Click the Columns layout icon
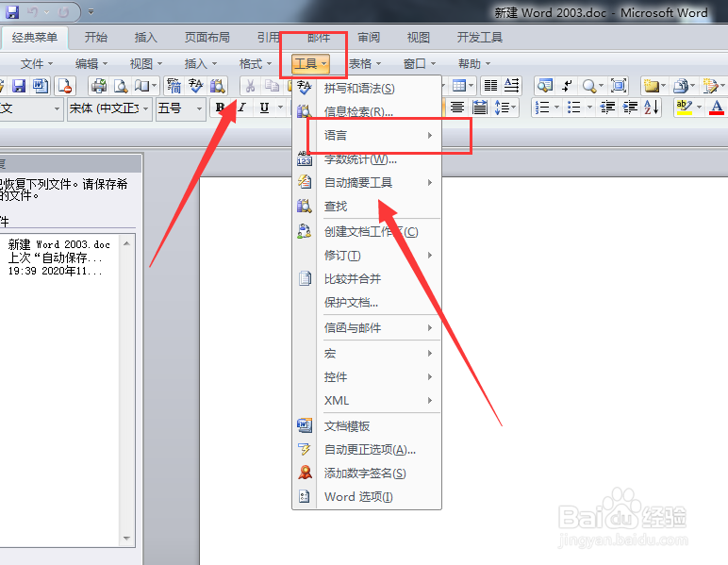This screenshot has height=565, width=728. (490, 86)
